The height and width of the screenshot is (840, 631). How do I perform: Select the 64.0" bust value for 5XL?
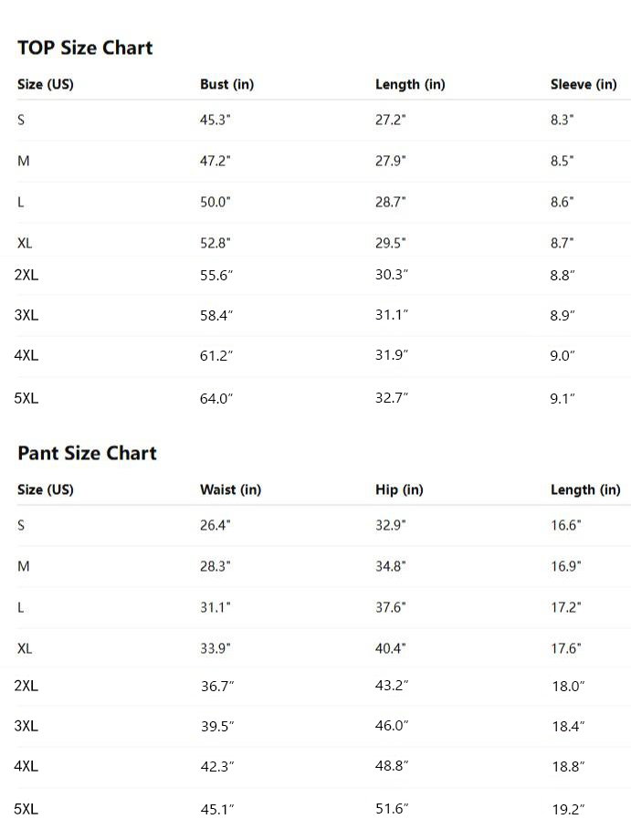tap(217, 398)
